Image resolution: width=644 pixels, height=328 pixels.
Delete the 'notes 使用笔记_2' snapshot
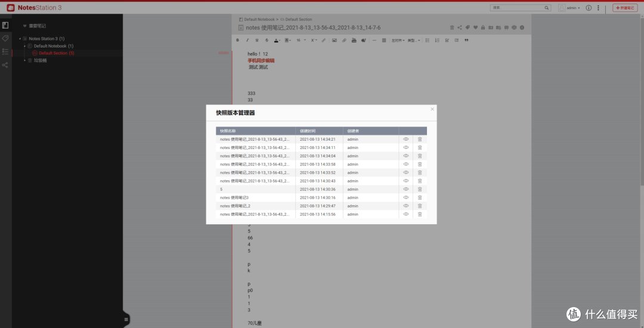[420, 206]
